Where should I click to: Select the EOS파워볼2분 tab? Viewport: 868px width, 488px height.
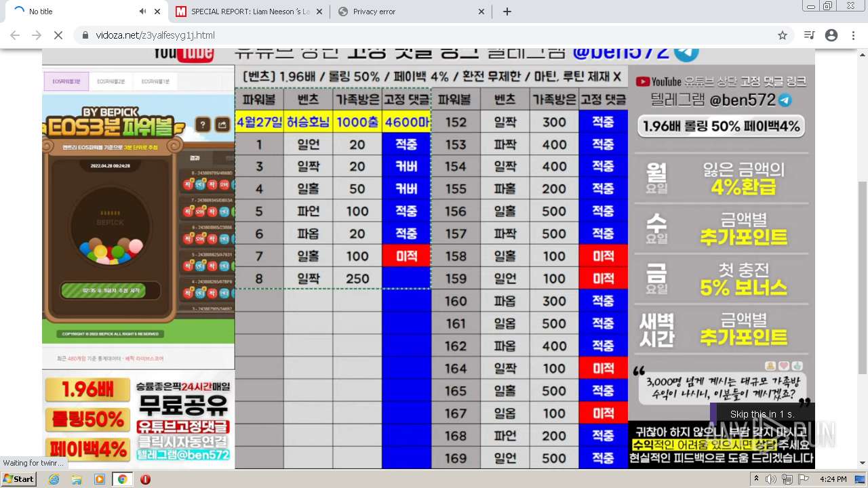[111, 81]
